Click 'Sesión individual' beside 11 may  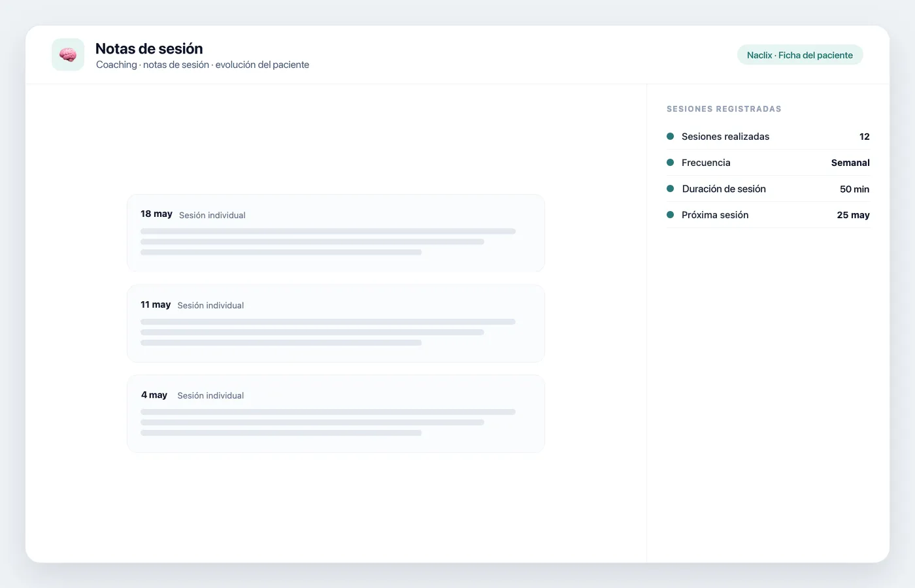[x=210, y=305]
